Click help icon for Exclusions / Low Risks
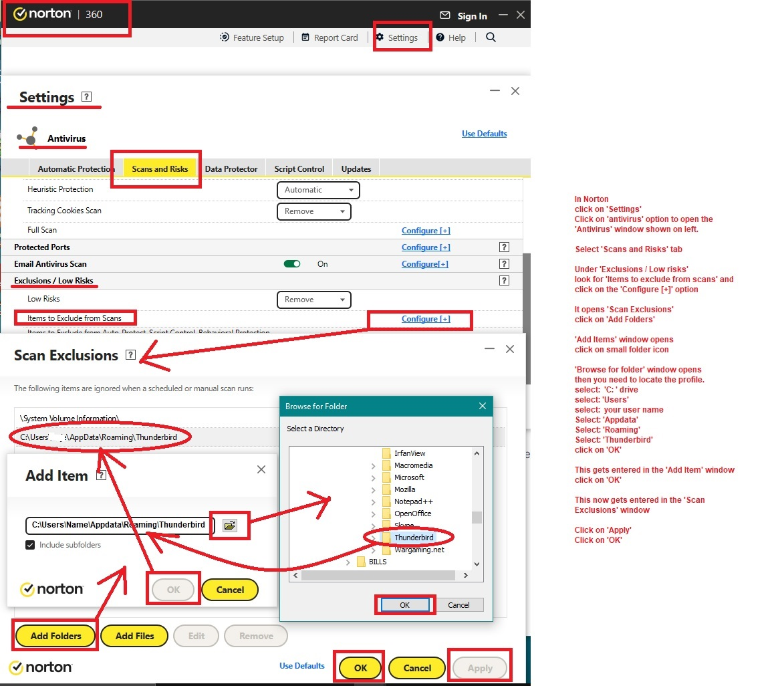The width and height of the screenshot is (784, 686). [504, 281]
